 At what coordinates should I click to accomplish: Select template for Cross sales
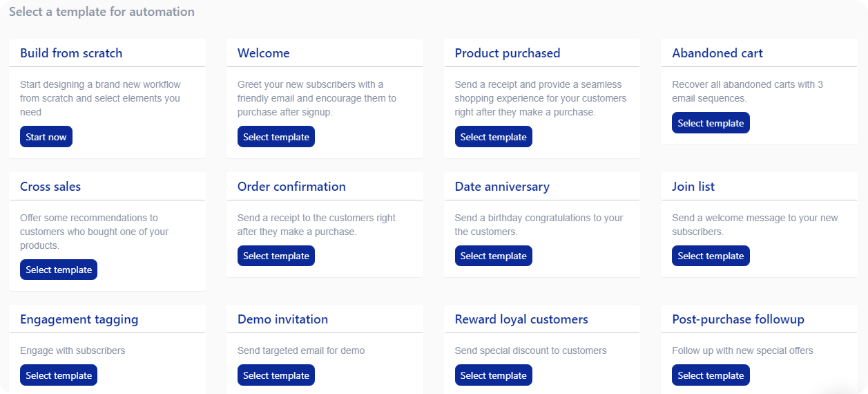[59, 270]
